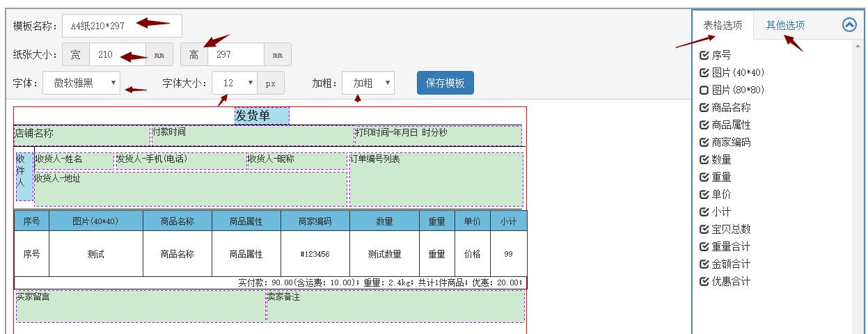Toggle the 图片(40*40) checkbox
868x334 pixels.
704,72
